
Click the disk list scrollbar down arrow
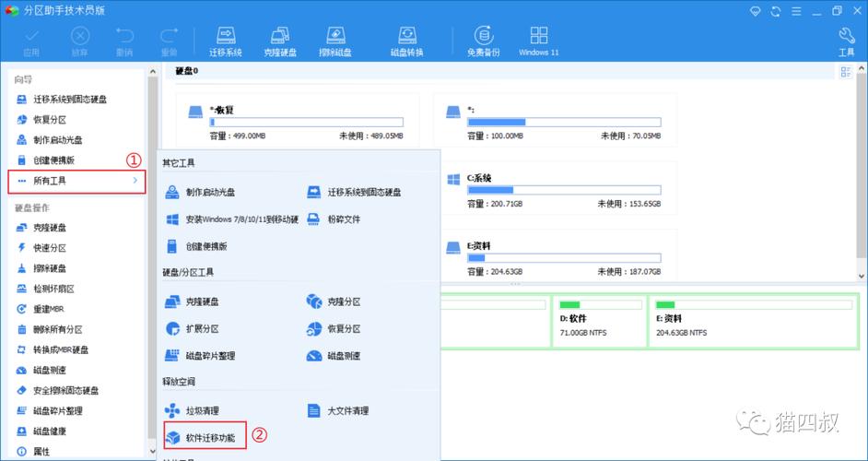coord(862,276)
